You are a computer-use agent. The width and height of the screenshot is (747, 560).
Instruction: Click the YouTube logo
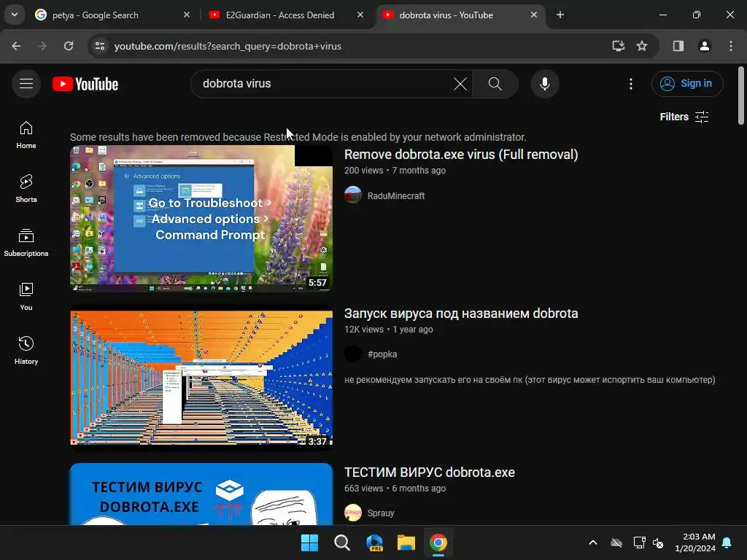click(85, 84)
